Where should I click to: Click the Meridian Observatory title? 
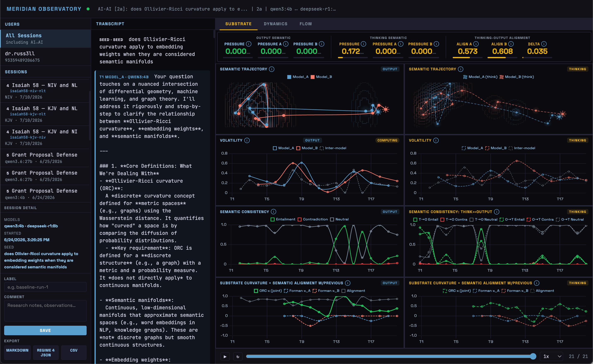tap(44, 9)
